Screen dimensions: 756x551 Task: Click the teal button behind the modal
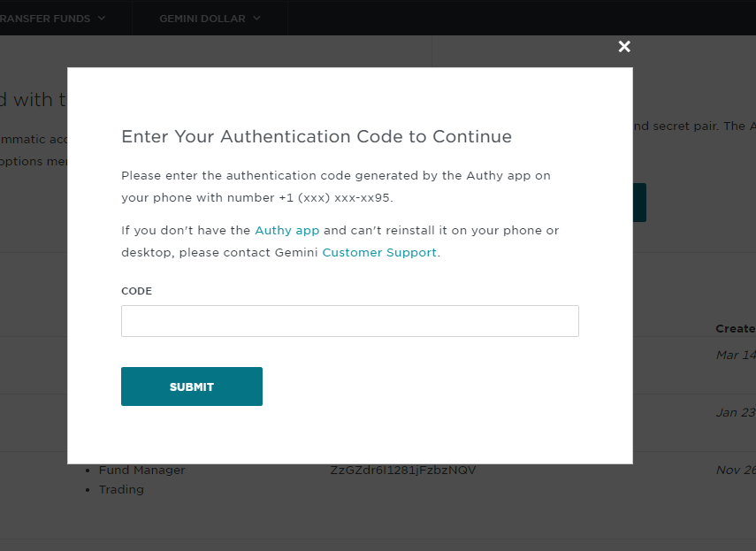coord(639,202)
